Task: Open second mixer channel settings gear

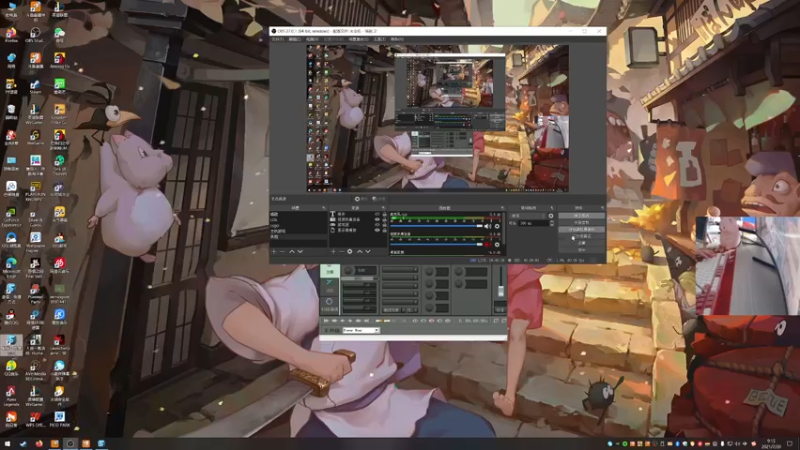Action: click(x=497, y=244)
